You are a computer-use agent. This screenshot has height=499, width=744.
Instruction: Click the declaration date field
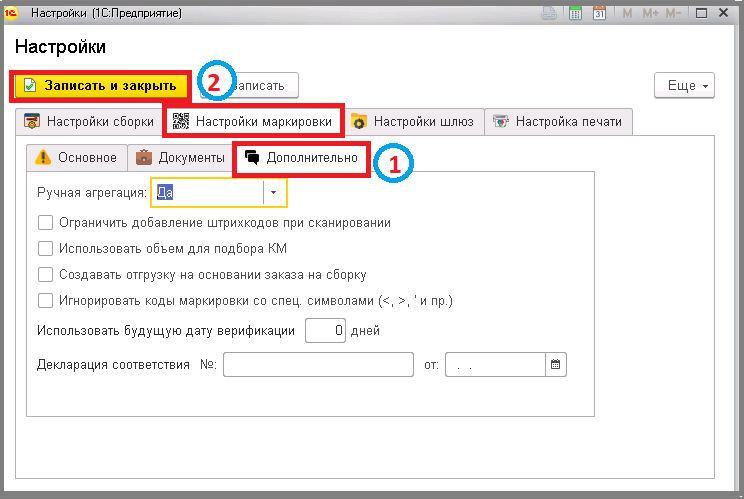point(495,364)
